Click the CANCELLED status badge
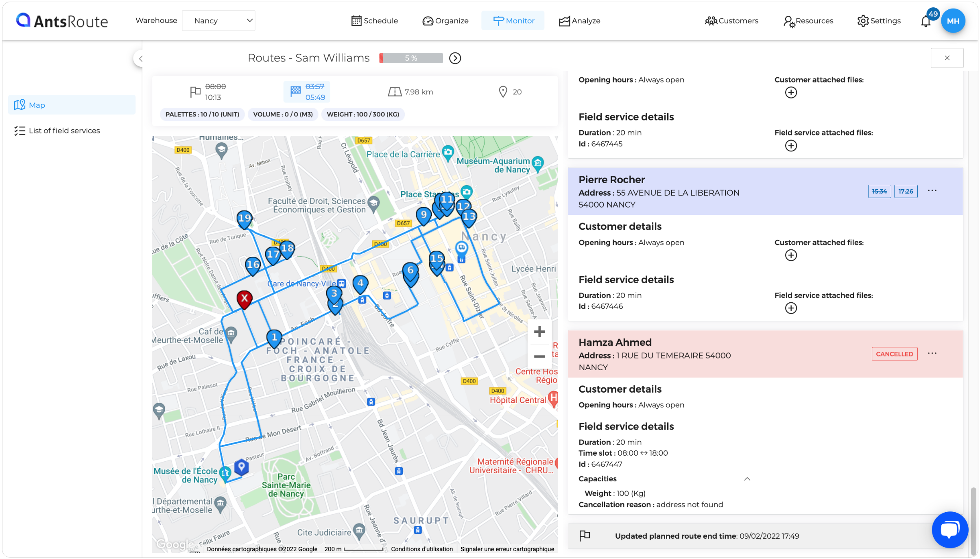The height and width of the screenshot is (559, 980). (894, 354)
